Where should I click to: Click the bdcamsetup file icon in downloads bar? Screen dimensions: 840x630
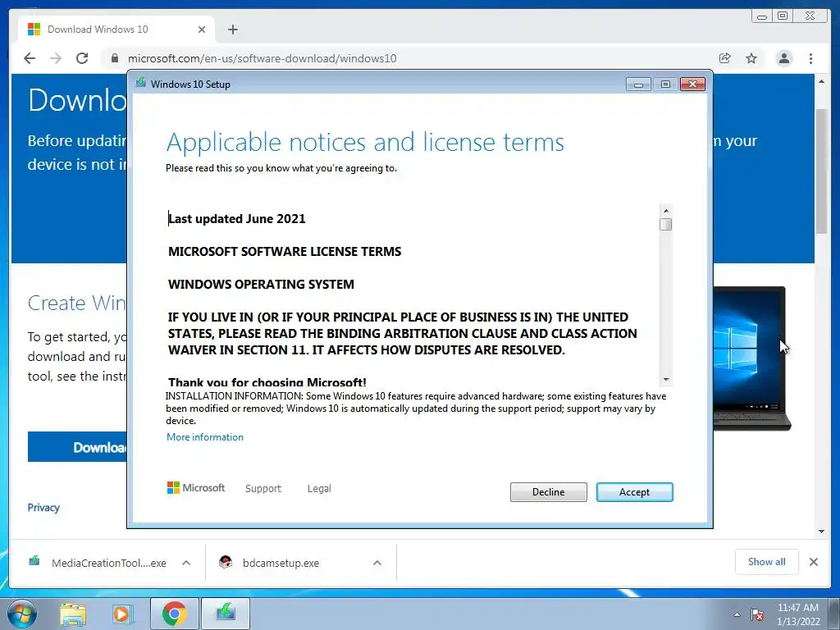226,561
